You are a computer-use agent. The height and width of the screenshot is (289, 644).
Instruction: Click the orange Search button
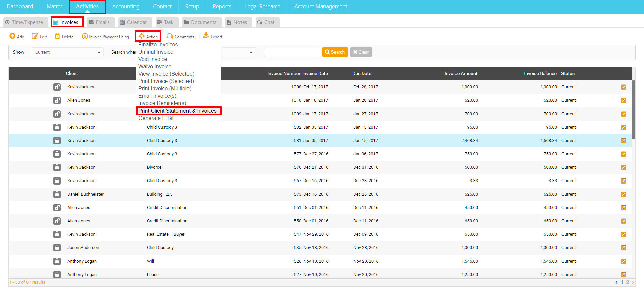click(335, 52)
